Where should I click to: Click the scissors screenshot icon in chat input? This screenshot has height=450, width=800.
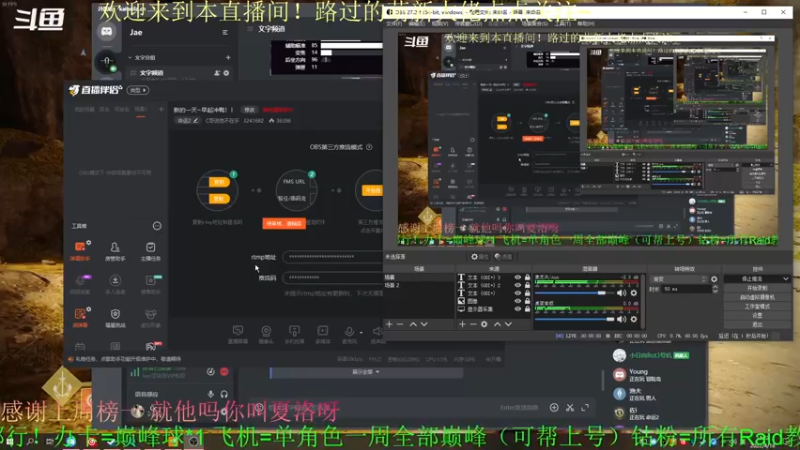[570, 407]
